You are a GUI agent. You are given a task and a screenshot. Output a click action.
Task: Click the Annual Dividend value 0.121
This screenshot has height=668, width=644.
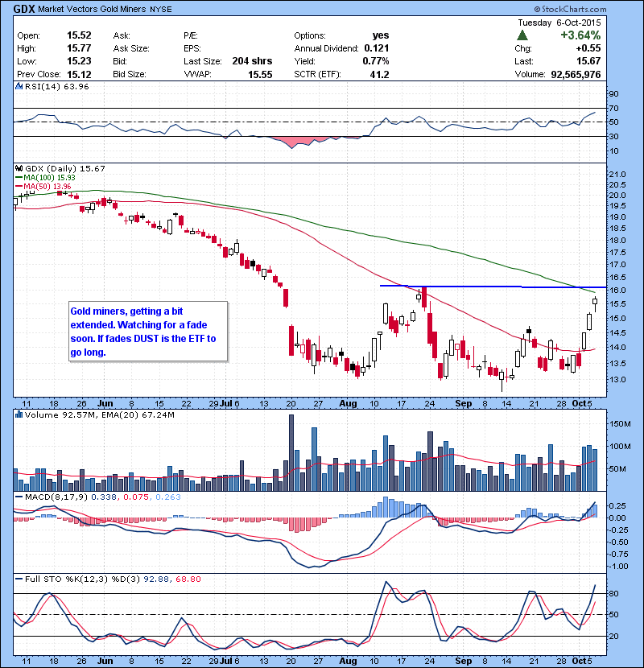coord(377,48)
